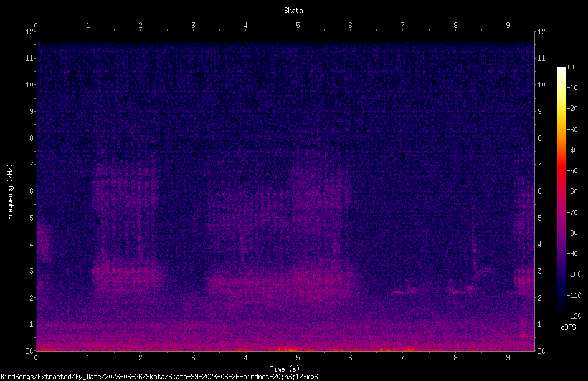Click the '12' label on the left frequency axis
Viewport: 588px width, 381px height.
tap(30, 32)
